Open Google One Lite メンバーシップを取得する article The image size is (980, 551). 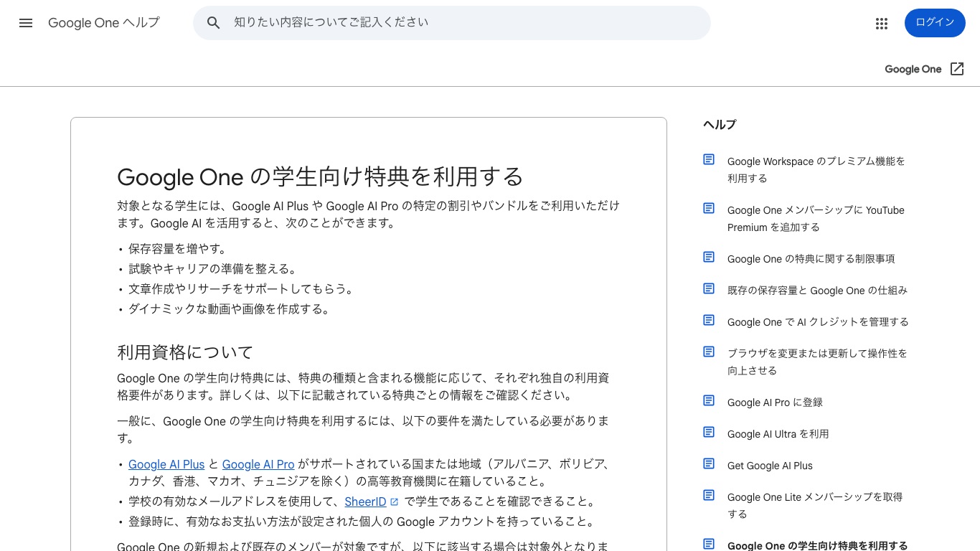tap(815, 506)
